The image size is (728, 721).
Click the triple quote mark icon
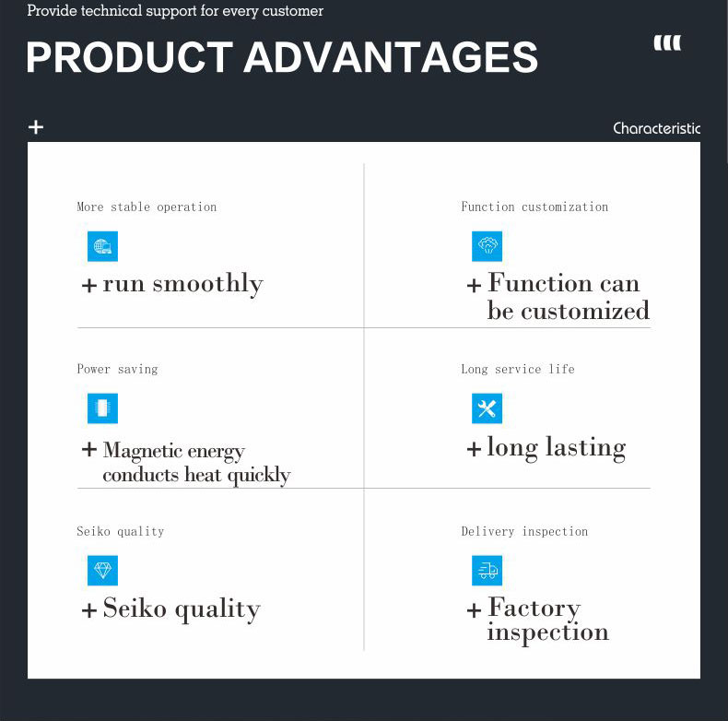667,43
